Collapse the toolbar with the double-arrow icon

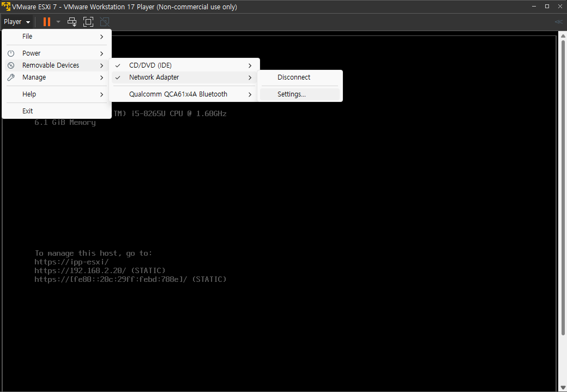(558, 22)
